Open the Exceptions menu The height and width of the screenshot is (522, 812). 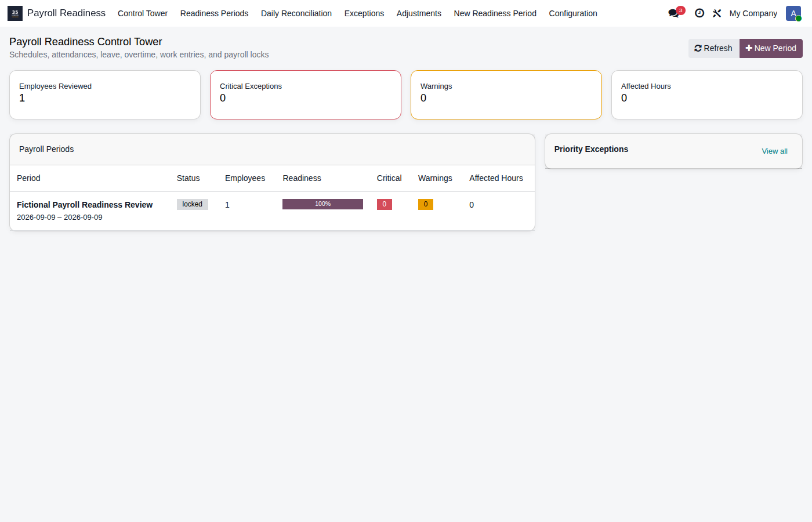pyautogui.click(x=364, y=13)
